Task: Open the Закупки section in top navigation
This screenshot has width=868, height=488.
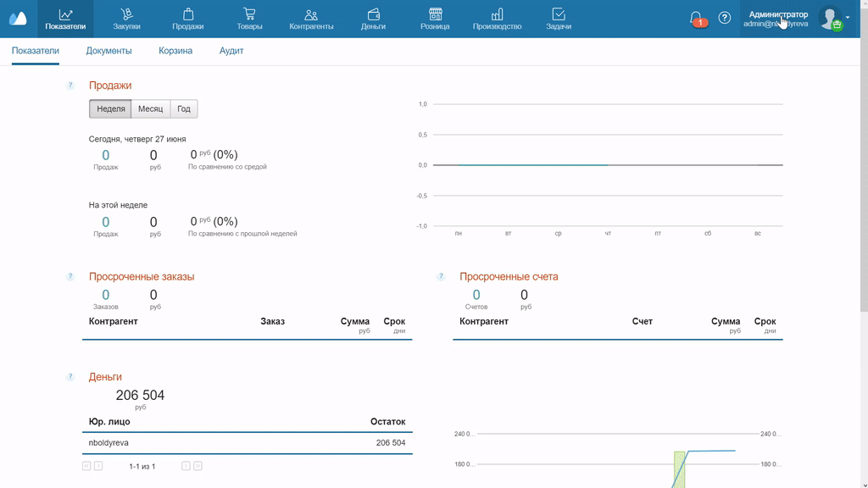Action: pos(126,19)
